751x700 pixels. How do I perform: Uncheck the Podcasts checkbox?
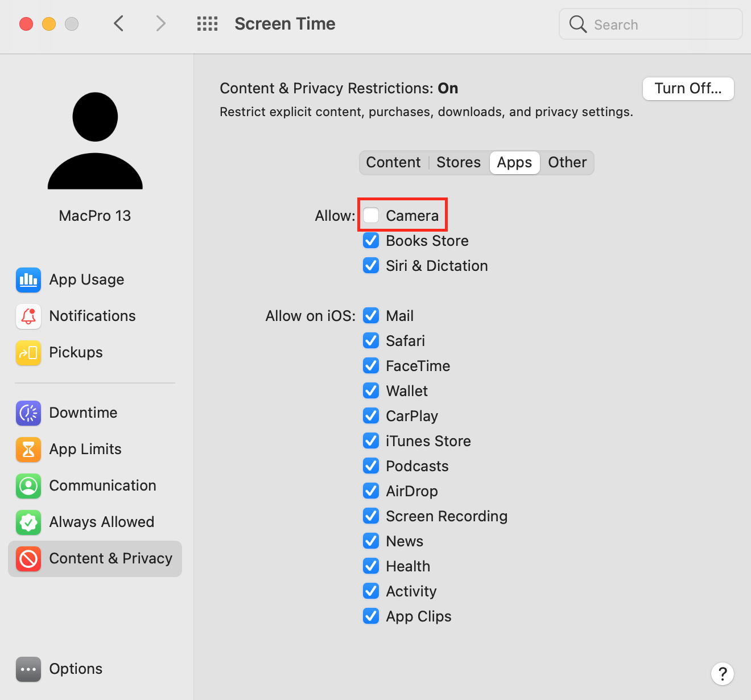pos(371,466)
